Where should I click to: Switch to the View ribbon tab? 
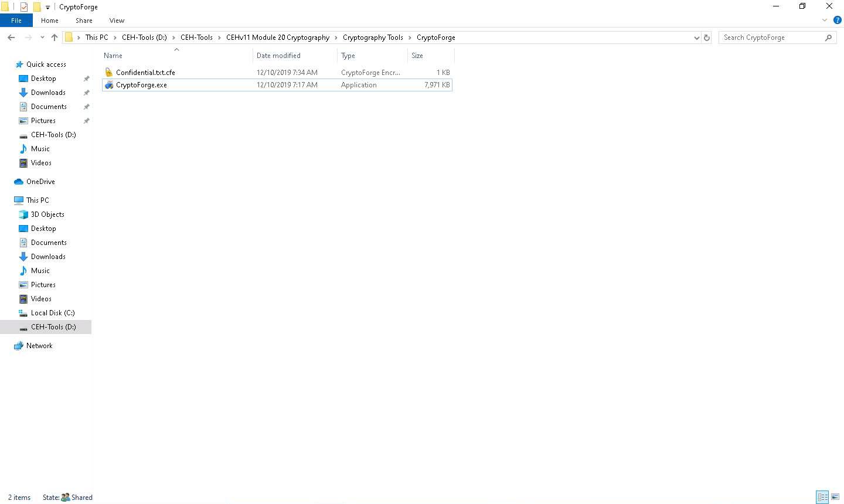tap(117, 21)
